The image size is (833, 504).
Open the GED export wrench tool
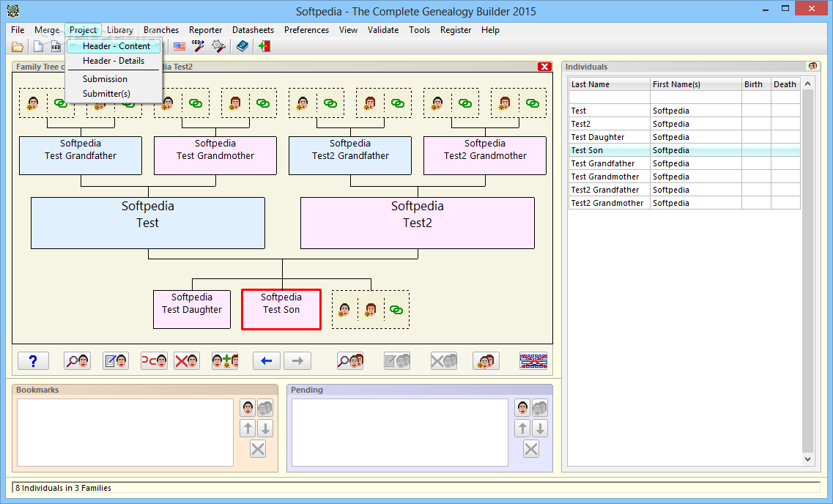coord(198,46)
